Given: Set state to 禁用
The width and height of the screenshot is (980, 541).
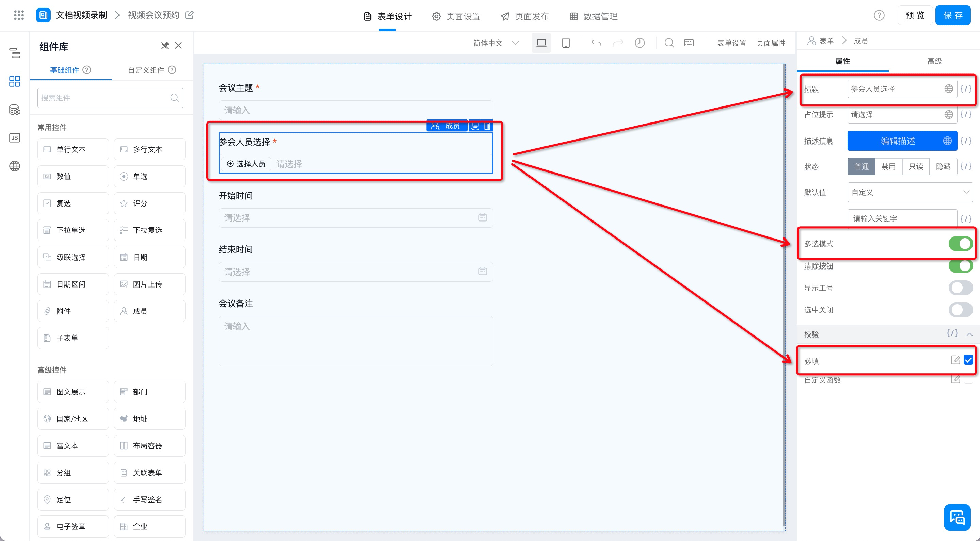Looking at the screenshot, I should tap(888, 166).
